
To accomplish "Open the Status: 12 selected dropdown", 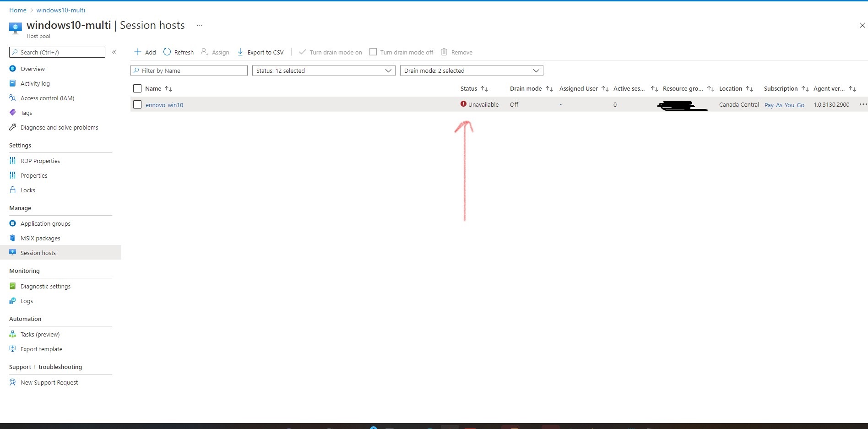I will 324,71.
